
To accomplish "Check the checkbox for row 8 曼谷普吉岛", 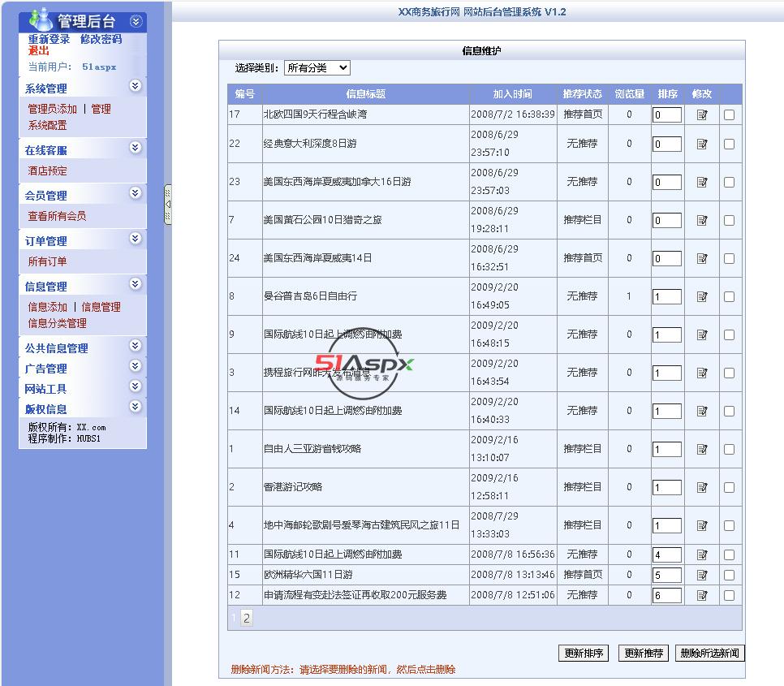I will pos(729,296).
